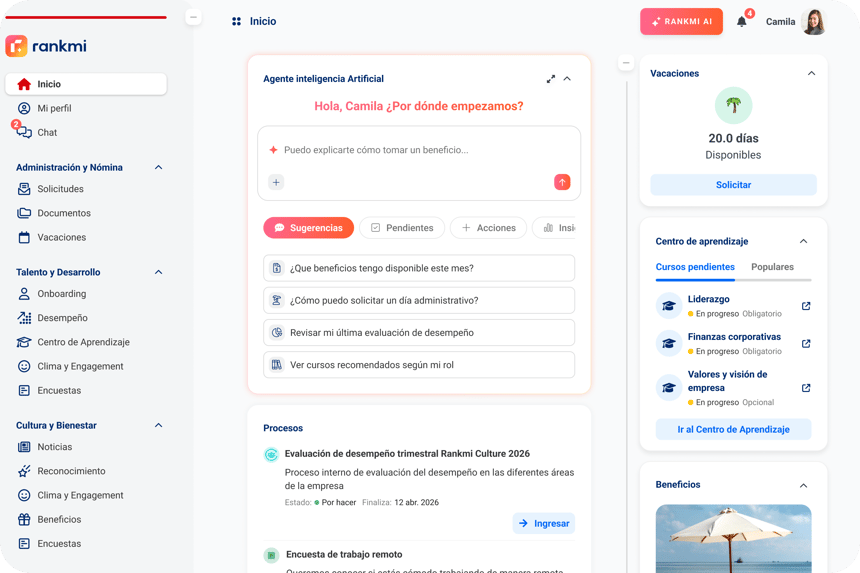Collapse the Centro de aprendizaje widget
This screenshot has height=573, width=860.
(x=804, y=241)
